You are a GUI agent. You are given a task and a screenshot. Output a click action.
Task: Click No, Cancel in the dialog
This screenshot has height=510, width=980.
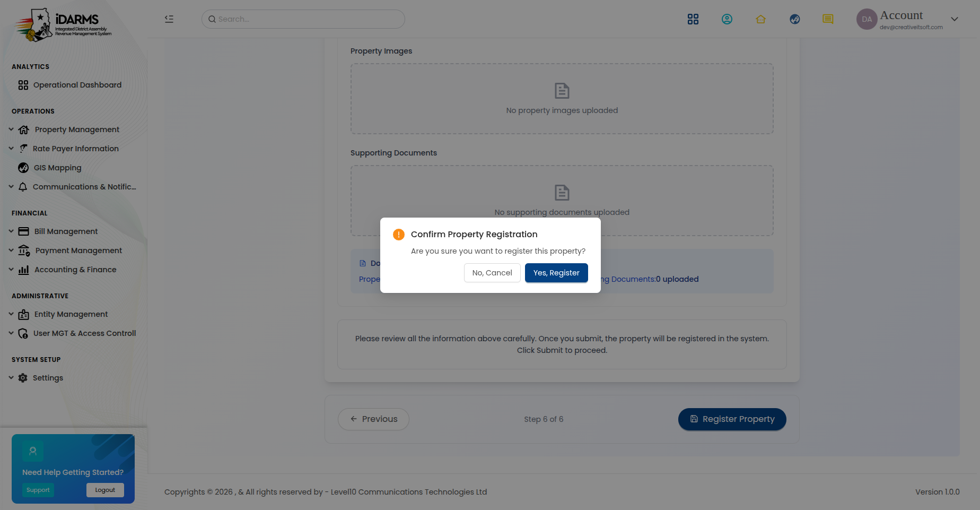pos(492,273)
